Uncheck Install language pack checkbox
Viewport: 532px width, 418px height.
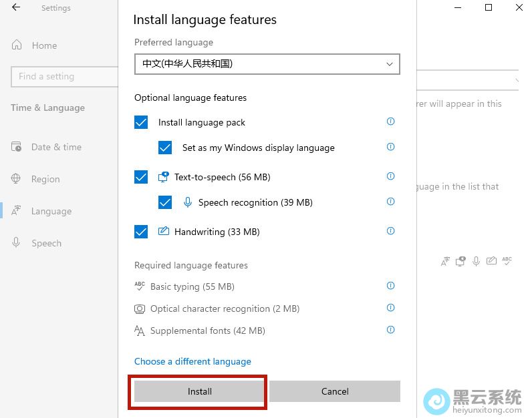click(x=141, y=122)
